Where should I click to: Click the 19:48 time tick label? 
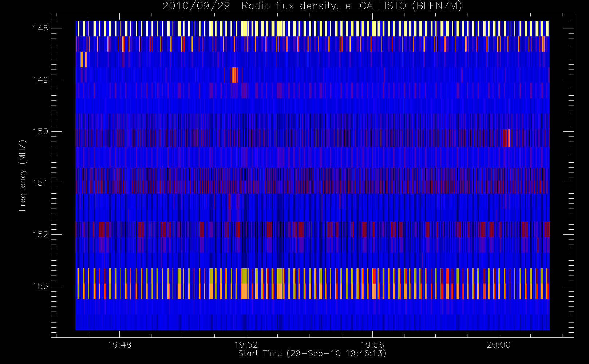click(x=119, y=345)
